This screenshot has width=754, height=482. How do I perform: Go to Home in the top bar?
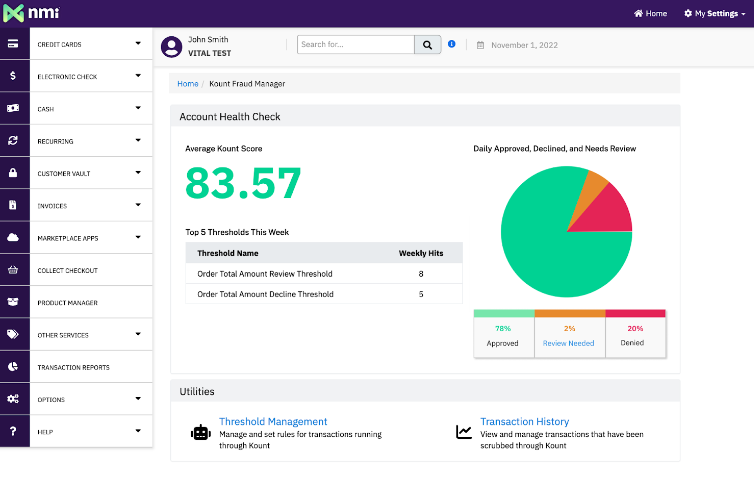tap(650, 13)
